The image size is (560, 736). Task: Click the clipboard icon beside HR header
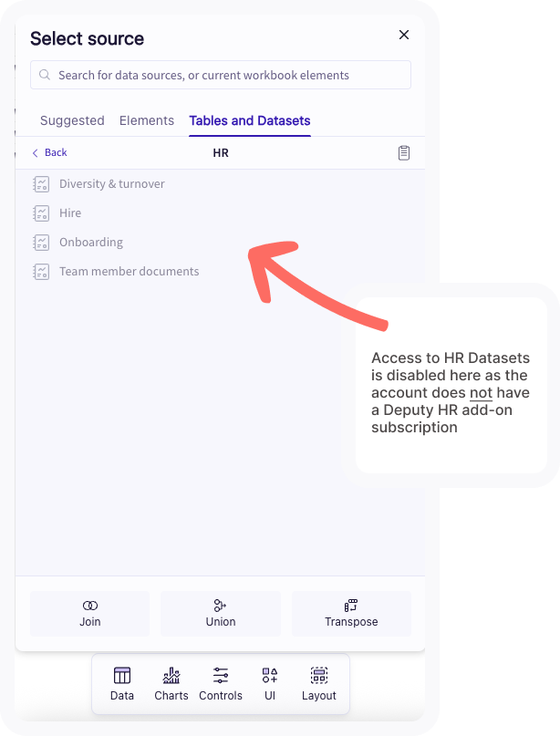pos(404,153)
